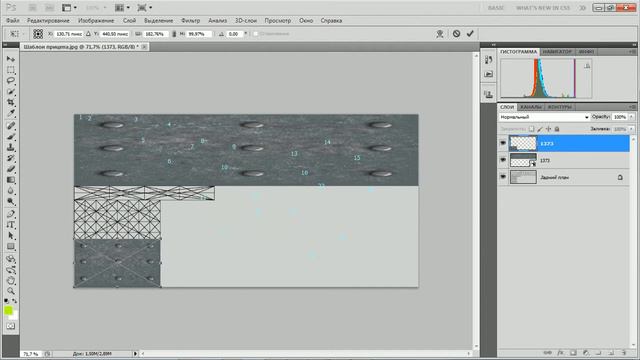Commit the transform with the checkmark

tap(470, 34)
